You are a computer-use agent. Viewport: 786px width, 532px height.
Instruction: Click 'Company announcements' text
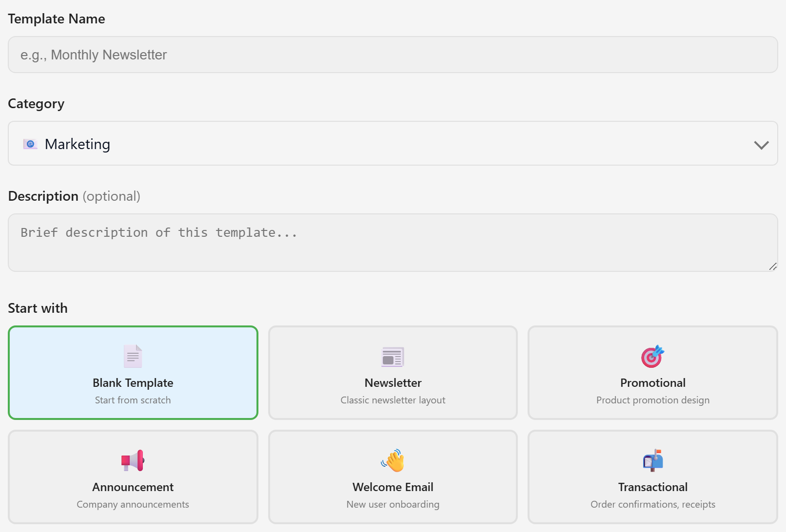(133, 504)
